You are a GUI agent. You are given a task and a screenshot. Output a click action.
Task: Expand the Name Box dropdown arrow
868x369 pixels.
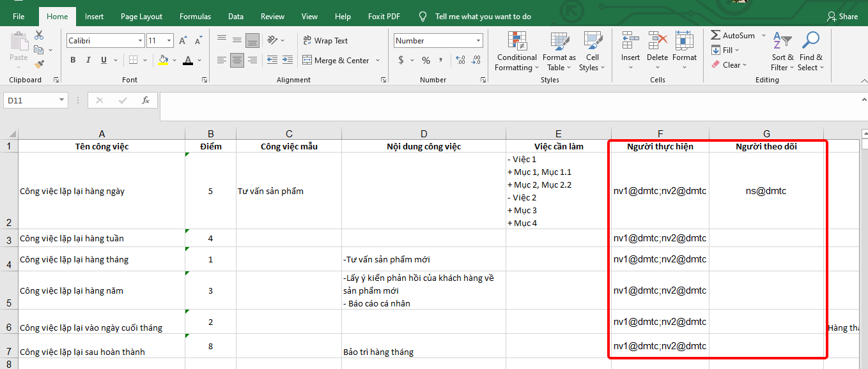61,100
